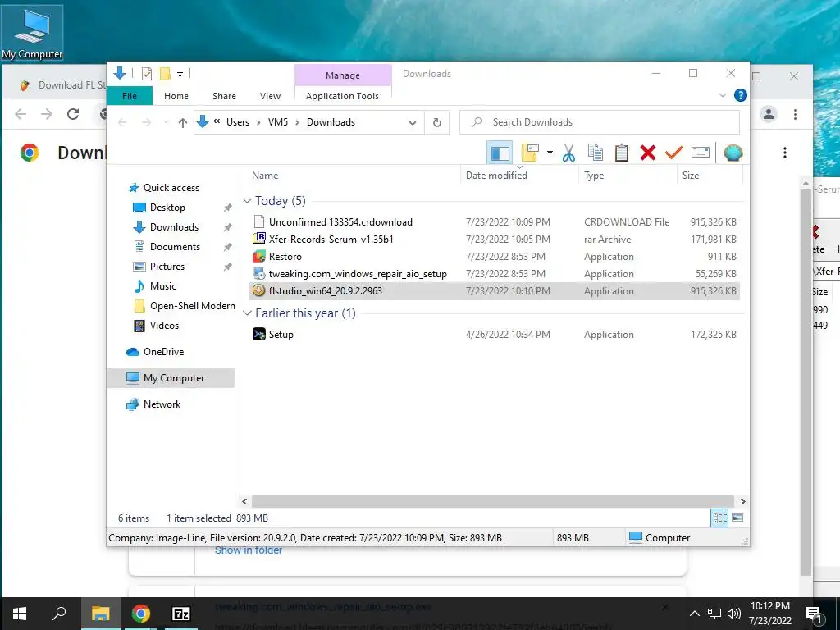Click the Users breadcrumb in address bar
840x630 pixels.
pos(238,122)
